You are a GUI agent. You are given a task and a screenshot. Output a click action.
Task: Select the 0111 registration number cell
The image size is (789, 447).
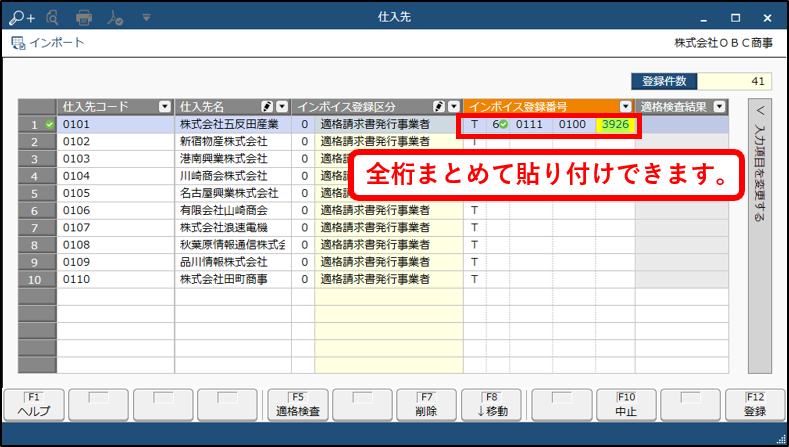pyautogui.click(x=529, y=124)
